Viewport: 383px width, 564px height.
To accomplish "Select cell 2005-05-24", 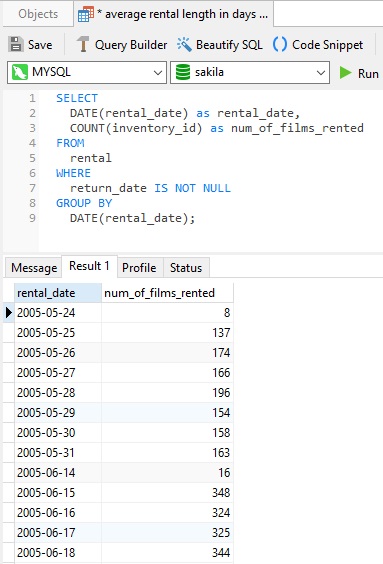I will 58,313.
